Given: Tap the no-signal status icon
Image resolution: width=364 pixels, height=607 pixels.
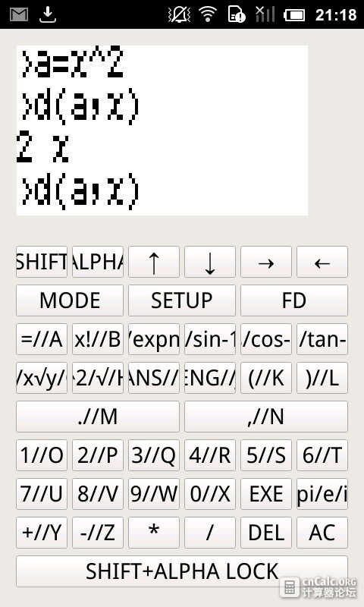Looking at the screenshot, I should tap(265, 14).
